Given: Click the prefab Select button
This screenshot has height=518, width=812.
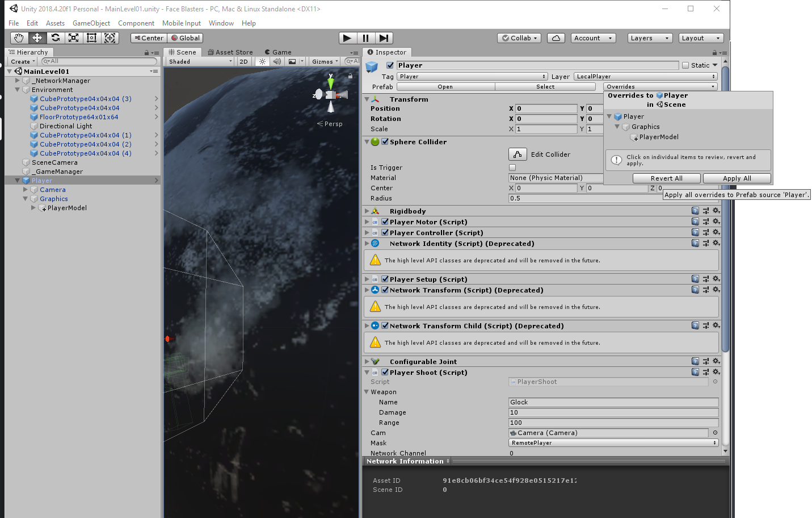Looking at the screenshot, I should tap(545, 87).
